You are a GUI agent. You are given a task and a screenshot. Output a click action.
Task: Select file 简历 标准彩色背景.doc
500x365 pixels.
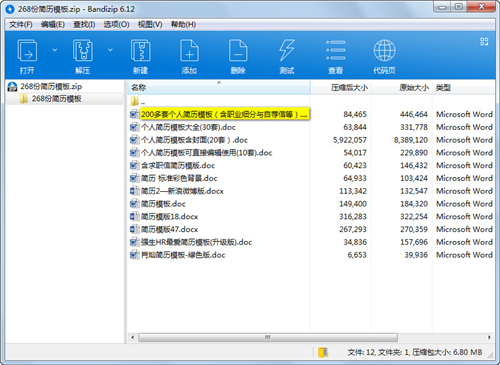coord(179,178)
